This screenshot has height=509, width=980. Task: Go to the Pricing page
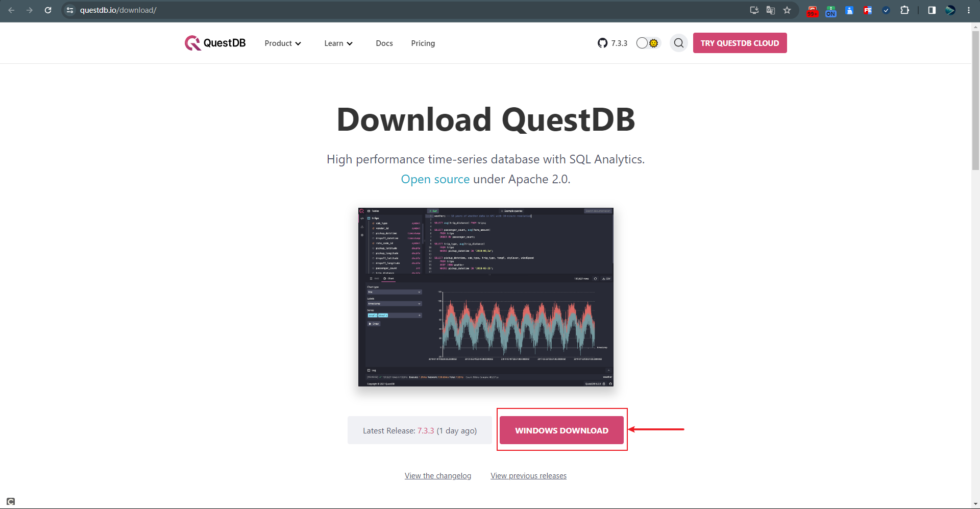tap(423, 43)
